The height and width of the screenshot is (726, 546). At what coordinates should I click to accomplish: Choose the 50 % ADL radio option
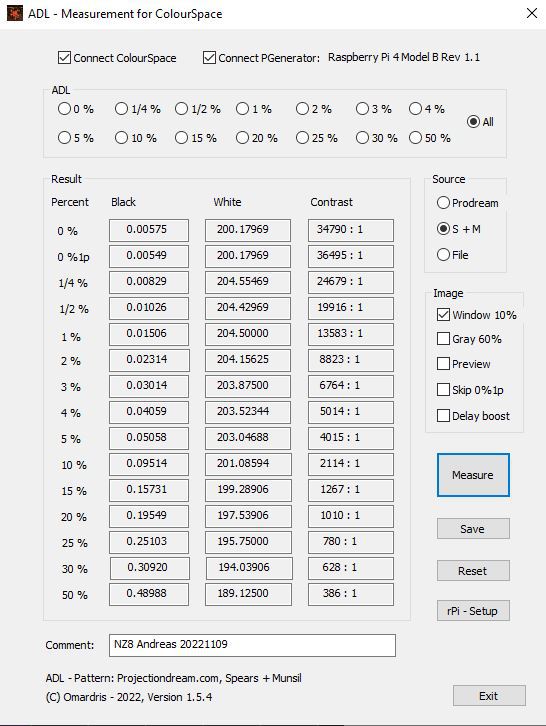(x=415, y=138)
